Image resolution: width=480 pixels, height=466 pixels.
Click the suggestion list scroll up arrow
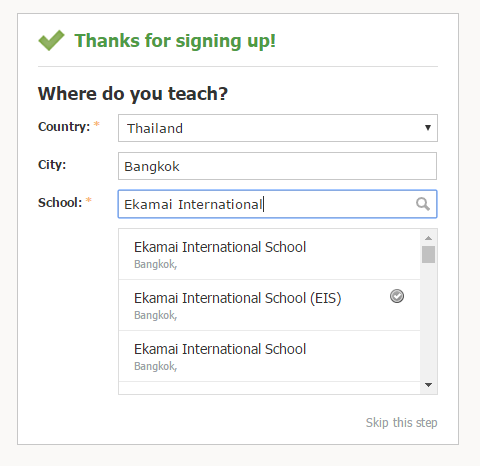pyautogui.click(x=429, y=238)
